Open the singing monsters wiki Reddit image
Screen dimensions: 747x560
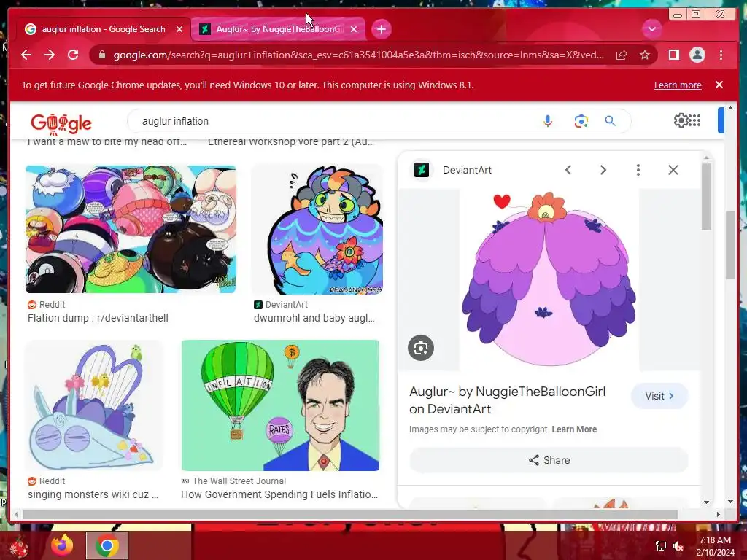[94, 405]
